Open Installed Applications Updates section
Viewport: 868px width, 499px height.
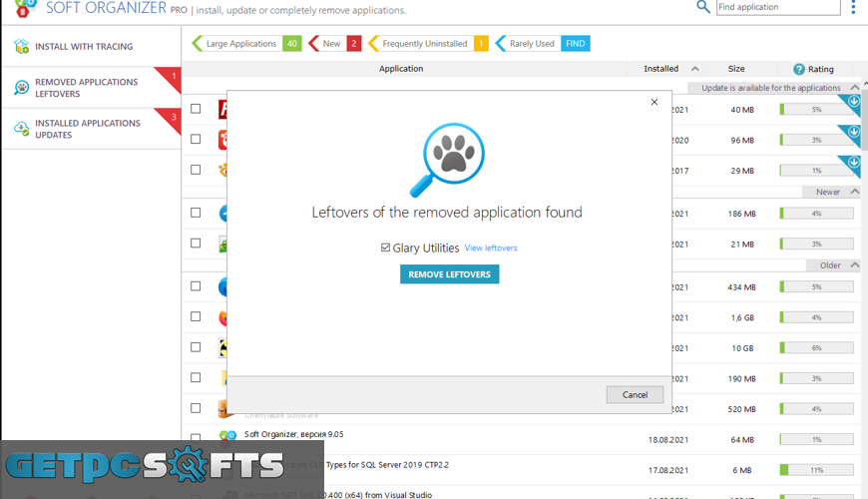coord(91,129)
